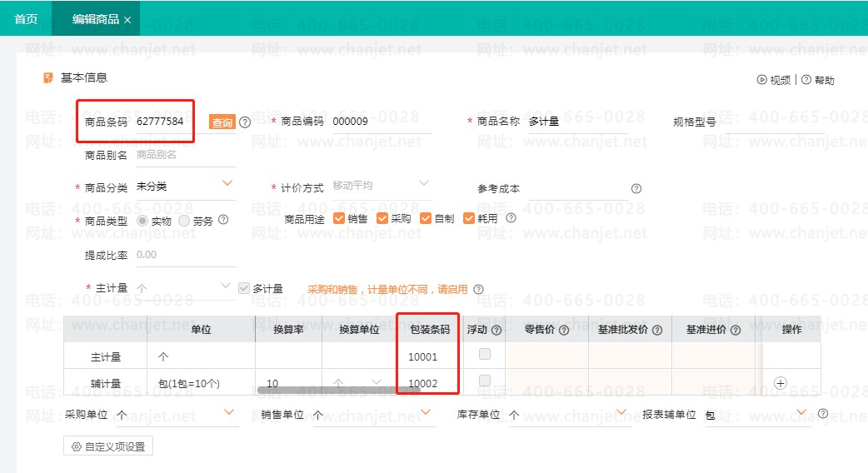This screenshot has width=868, height=473.
Task: Click plus icon to add unit row
Action: pos(781,383)
